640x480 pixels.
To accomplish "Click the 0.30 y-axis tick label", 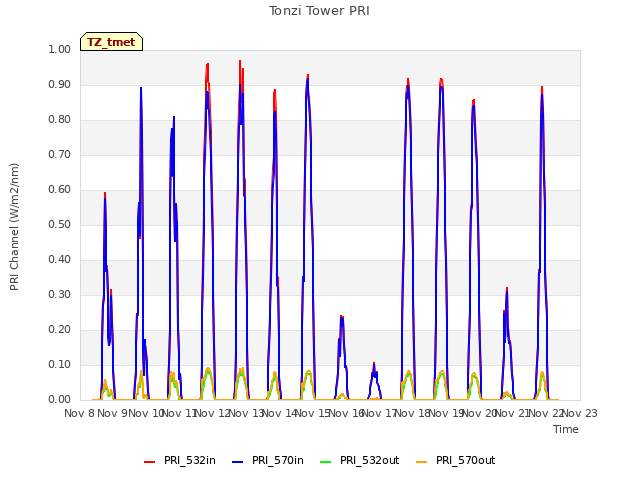I will 60,295.
